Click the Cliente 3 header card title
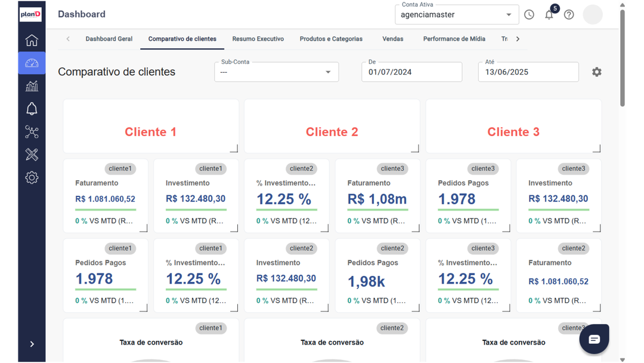Image resolution: width=644 pixels, height=363 pixels. tap(513, 132)
